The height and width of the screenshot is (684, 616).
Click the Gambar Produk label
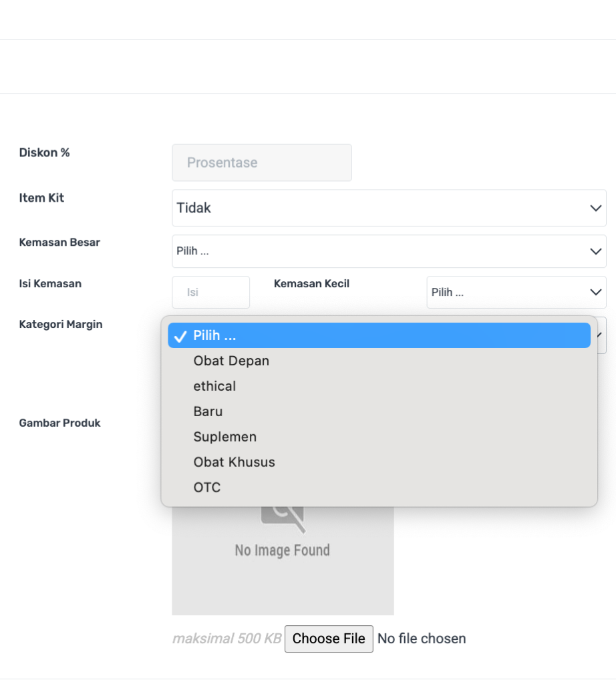59,423
